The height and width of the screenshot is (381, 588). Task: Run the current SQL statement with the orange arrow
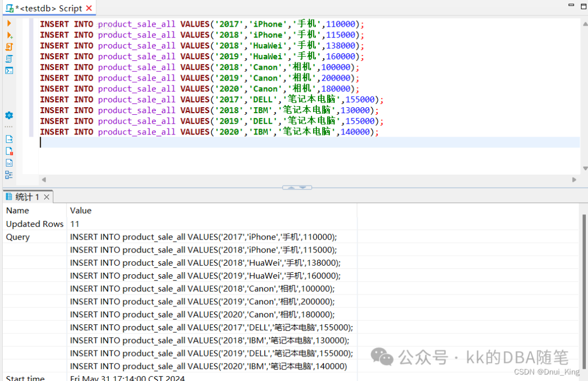tap(9, 23)
